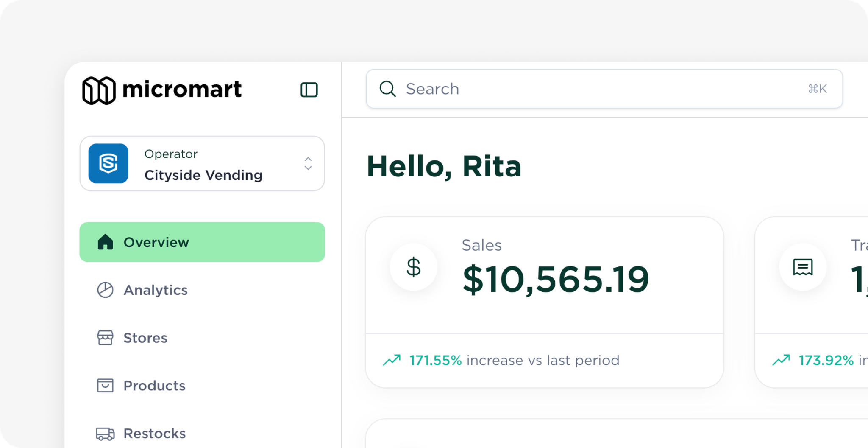Open the Products section
The width and height of the screenshot is (868, 448).
[x=202, y=385]
